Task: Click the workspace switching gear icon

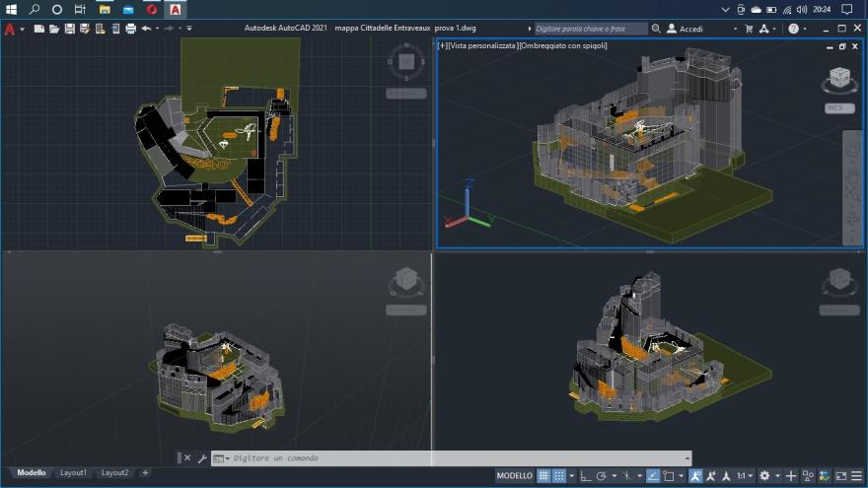Action: (x=764, y=475)
